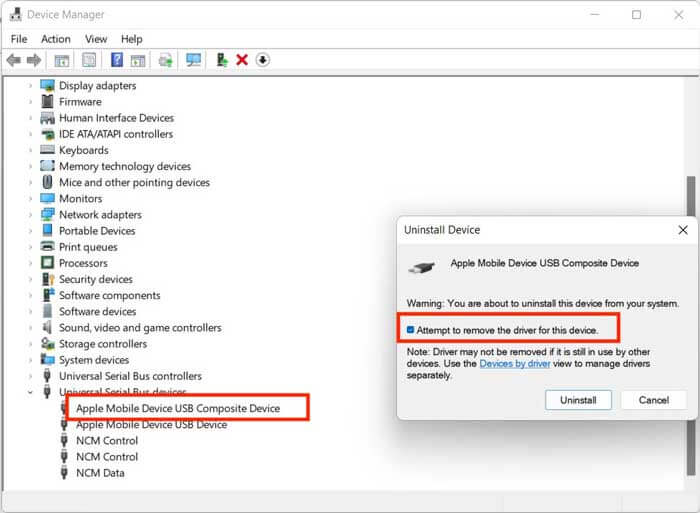700x513 pixels.
Task: Click the download arrow circle toolbar icon
Action: click(x=262, y=60)
